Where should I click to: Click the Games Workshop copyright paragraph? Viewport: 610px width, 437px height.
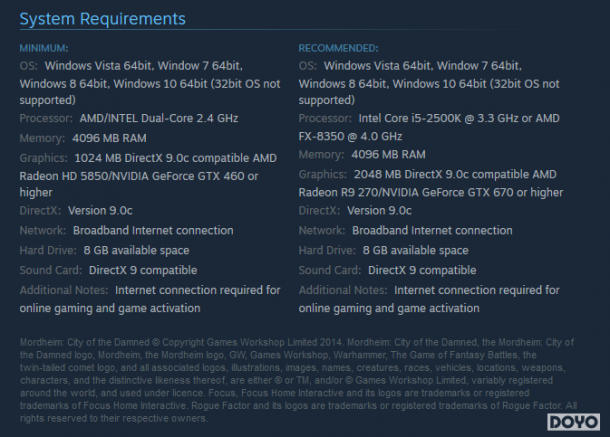point(298,380)
